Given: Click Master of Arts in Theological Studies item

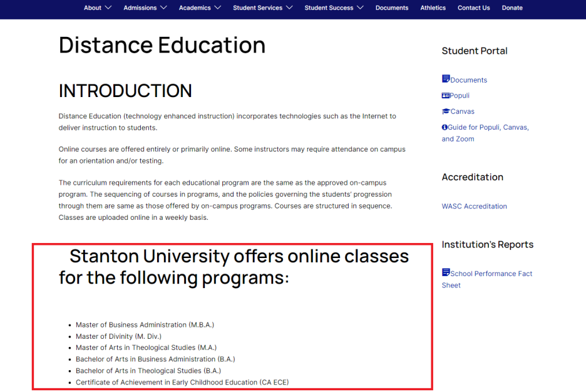Looking at the screenshot, I should pos(146,348).
